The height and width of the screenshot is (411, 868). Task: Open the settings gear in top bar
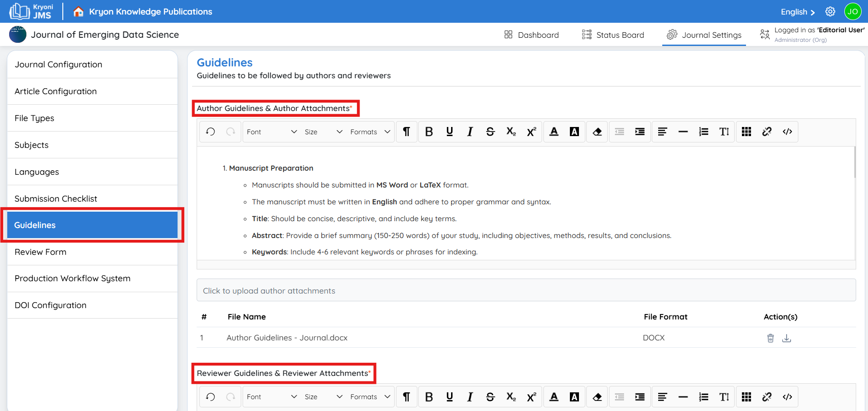coord(830,12)
